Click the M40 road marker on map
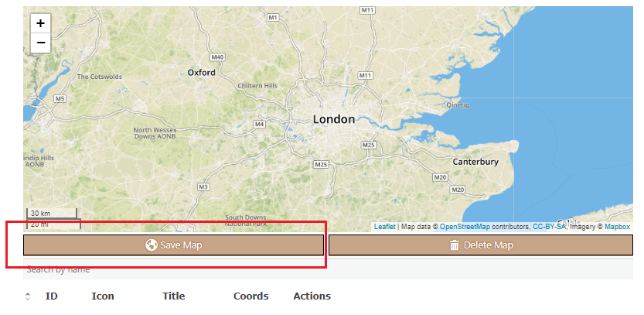The width and height of the screenshot is (644, 315). pyautogui.click(x=218, y=57)
